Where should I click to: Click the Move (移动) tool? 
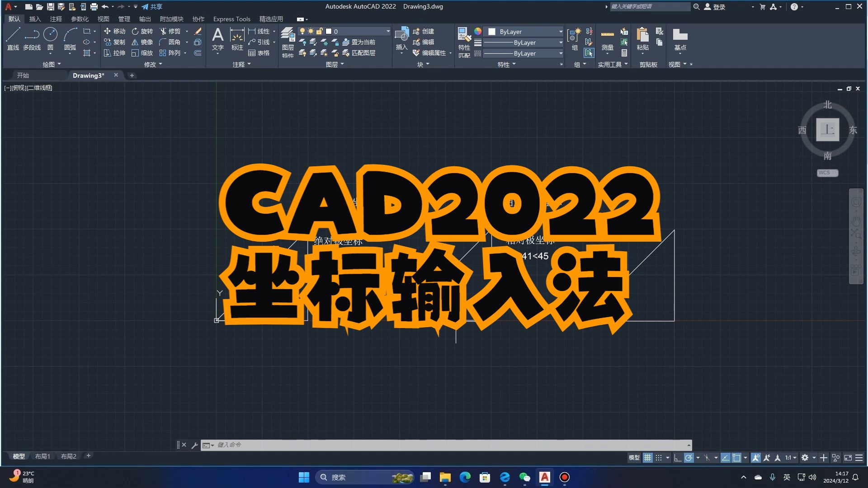tap(114, 31)
